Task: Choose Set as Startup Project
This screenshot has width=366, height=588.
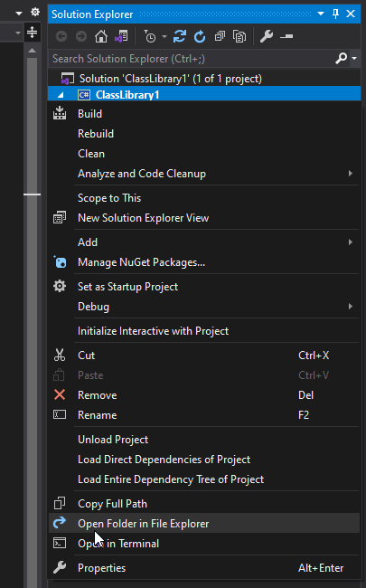Action: coord(204,287)
